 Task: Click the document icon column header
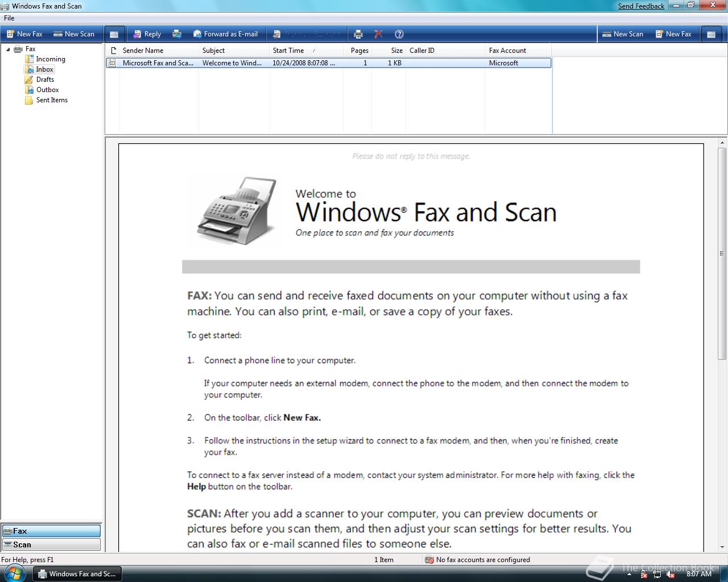(113, 51)
